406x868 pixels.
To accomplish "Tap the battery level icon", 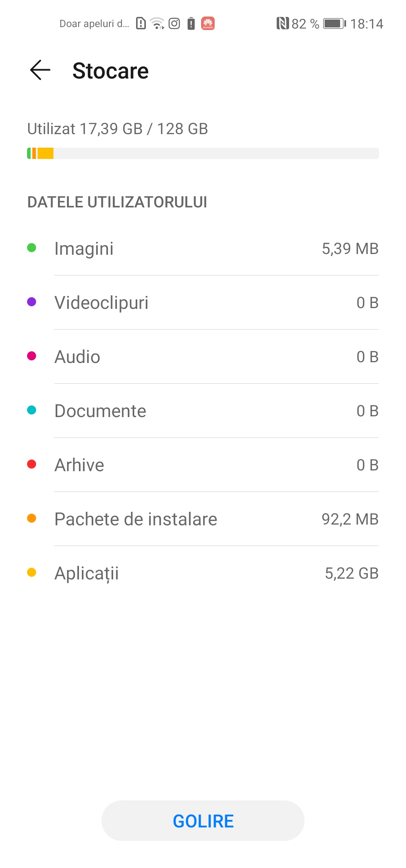I will point(334,24).
